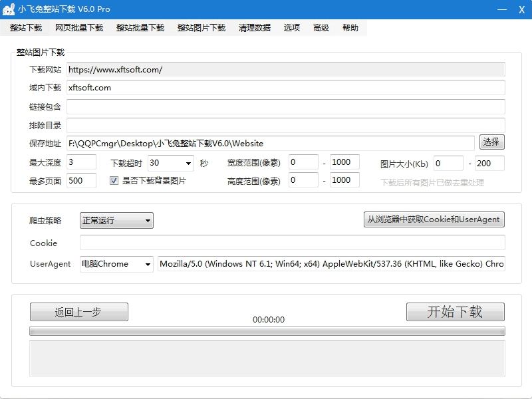Open the 爬虫策略 dropdown

click(148, 220)
